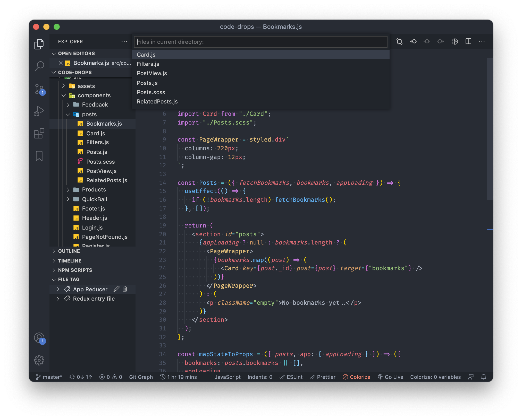This screenshot has height=420, width=522.
Task: Open the Bookmarks view in activity bar
Action: tap(39, 156)
